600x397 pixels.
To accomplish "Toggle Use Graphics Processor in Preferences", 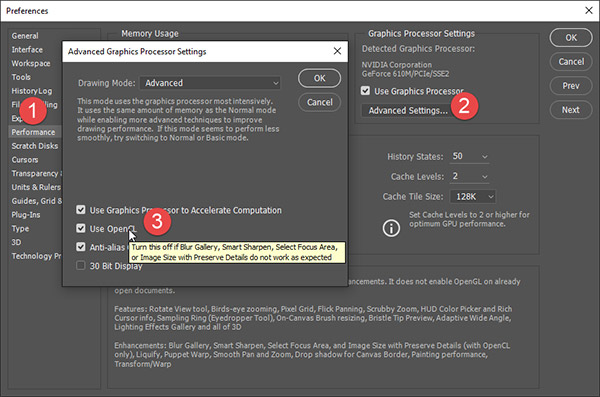I will [x=365, y=91].
